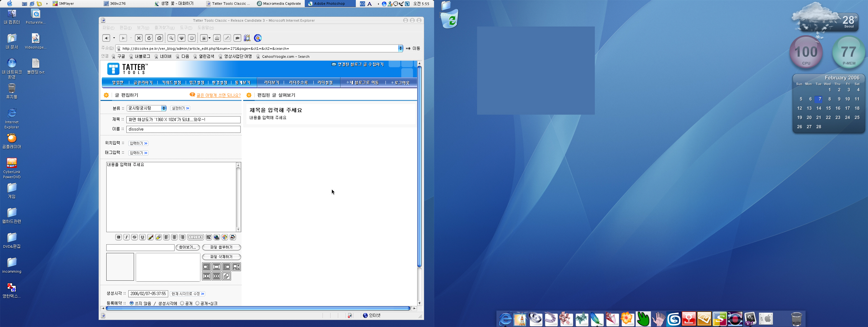Click the 파일 삭제하기 button
The width and height of the screenshot is (868, 327).
point(221,257)
